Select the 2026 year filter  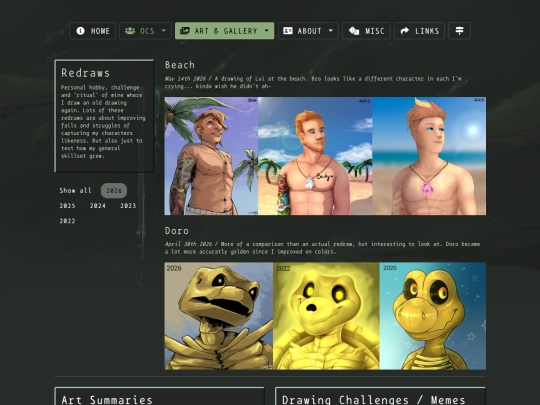click(x=114, y=190)
